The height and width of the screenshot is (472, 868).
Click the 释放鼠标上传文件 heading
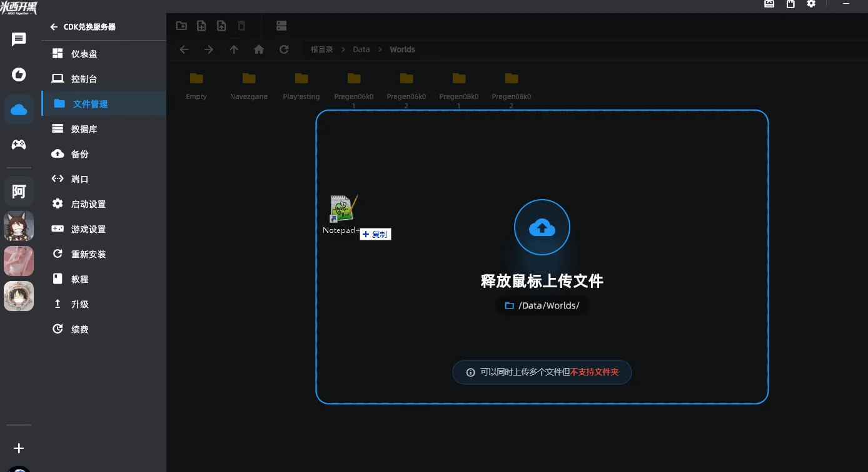coord(542,281)
